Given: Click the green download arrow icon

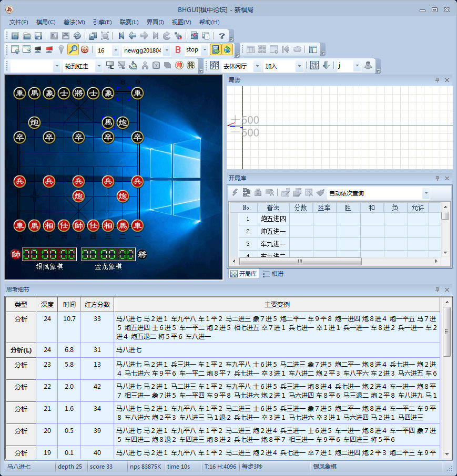Looking at the screenshot, I should pos(326,65).
